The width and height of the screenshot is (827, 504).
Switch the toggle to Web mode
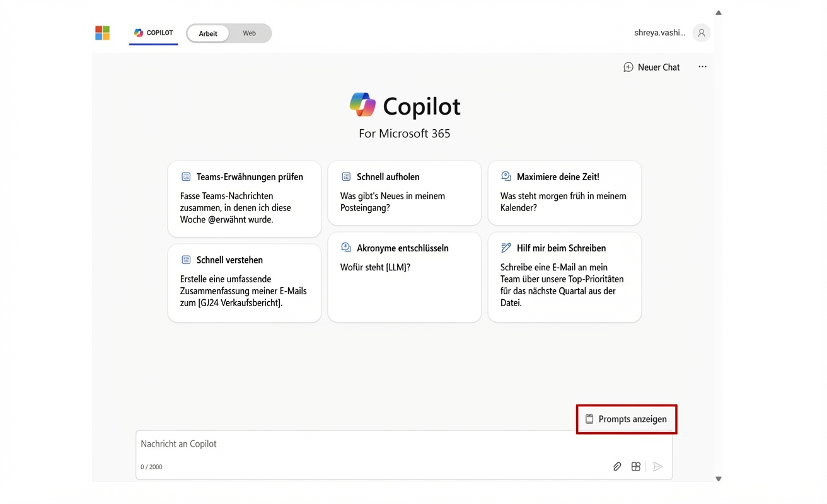[249, 33]
